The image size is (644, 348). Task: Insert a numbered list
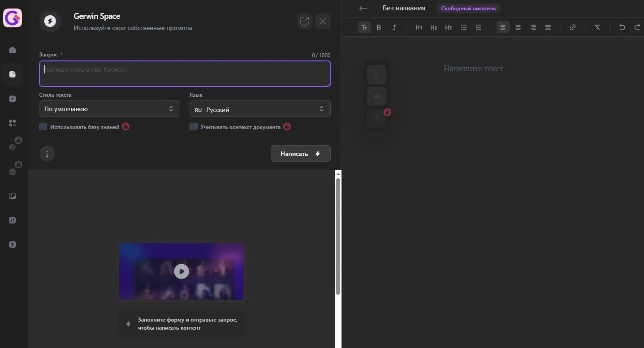(x=479, y=27)
